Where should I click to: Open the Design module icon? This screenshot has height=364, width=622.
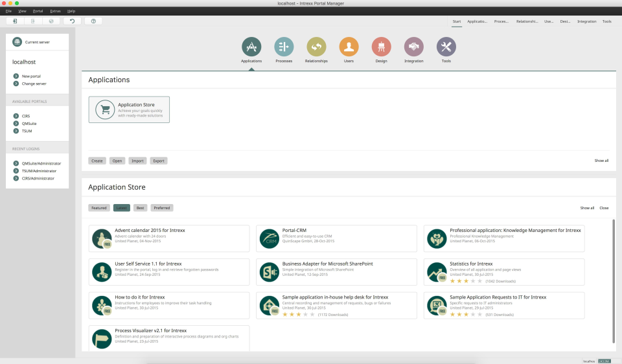tap(381, 47)
